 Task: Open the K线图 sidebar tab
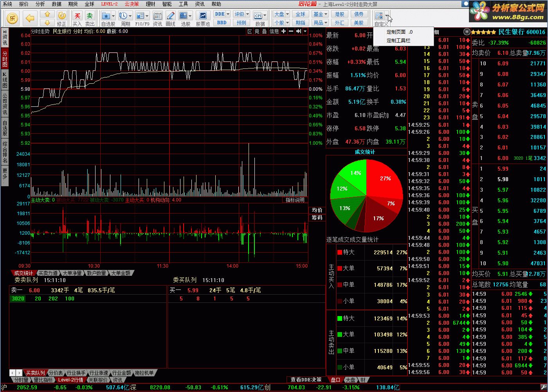[x=5, y=80]
